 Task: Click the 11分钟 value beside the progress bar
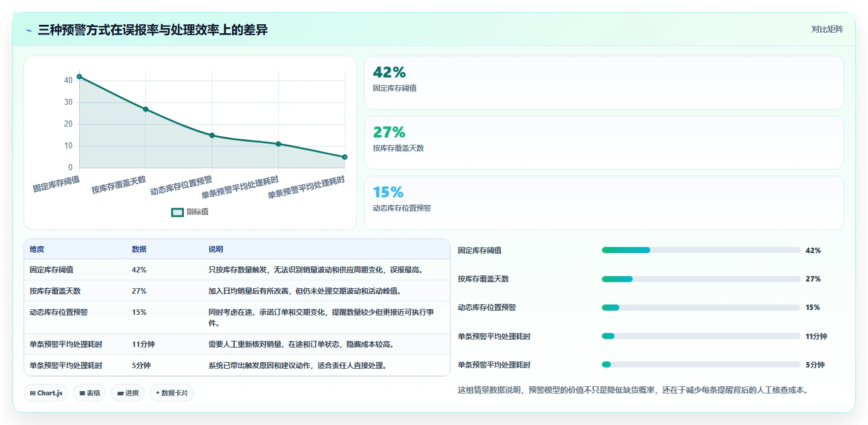click(x=817, y=337)
